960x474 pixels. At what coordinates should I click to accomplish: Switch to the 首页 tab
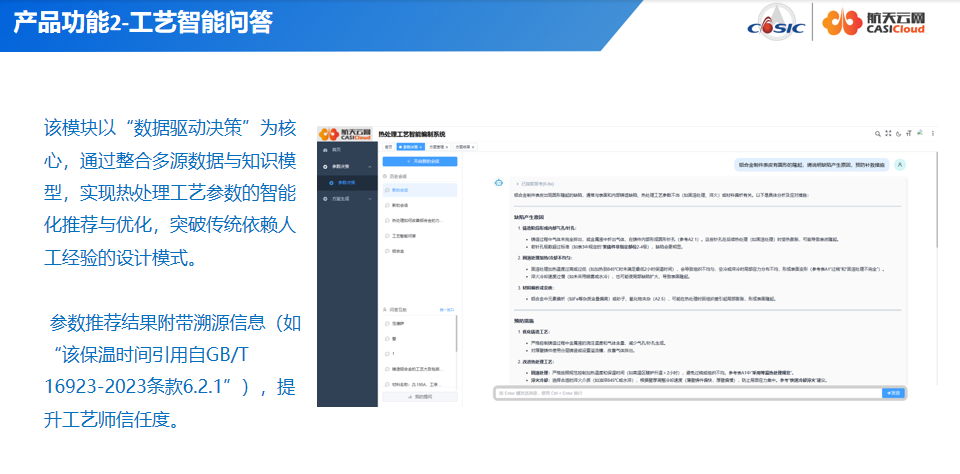[388, 147]
